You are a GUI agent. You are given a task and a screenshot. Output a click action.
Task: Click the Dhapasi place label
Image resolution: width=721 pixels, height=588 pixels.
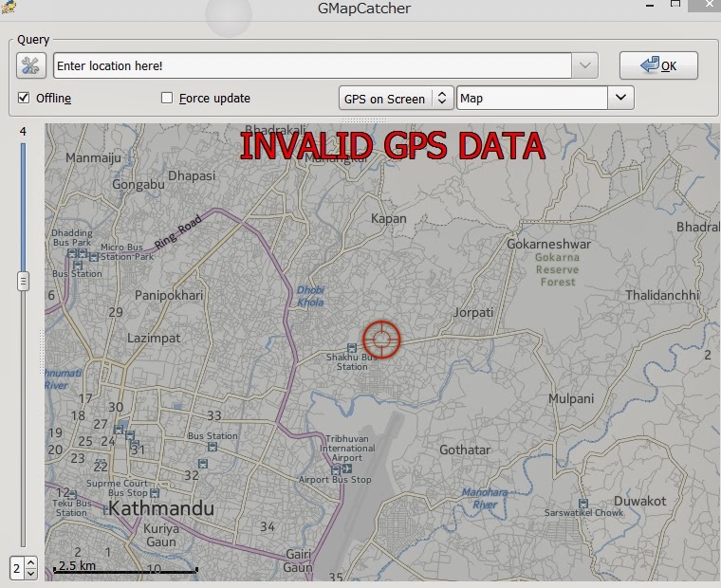pyautogui.click(x=192, y=176)
